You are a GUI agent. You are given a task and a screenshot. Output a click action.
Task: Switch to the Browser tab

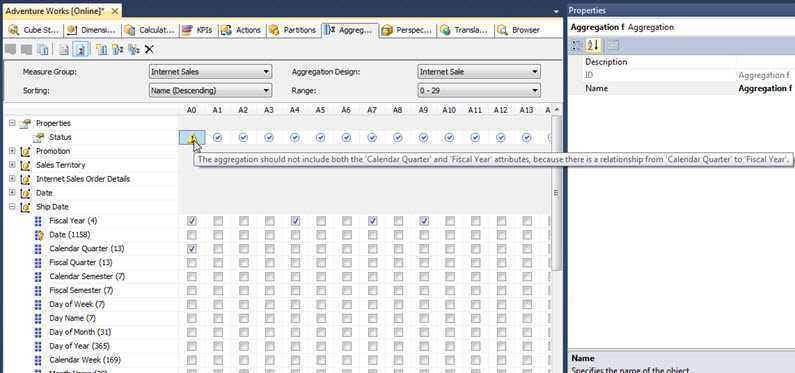519,30
